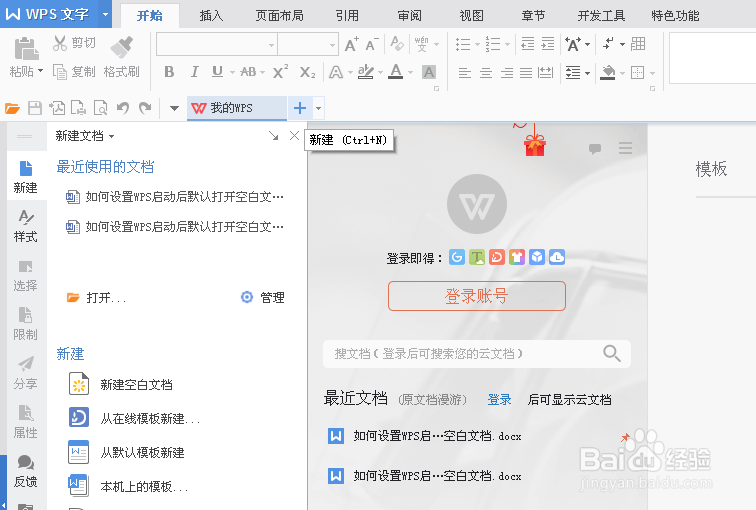Choose 从在线模板新建...

point(134,418)
